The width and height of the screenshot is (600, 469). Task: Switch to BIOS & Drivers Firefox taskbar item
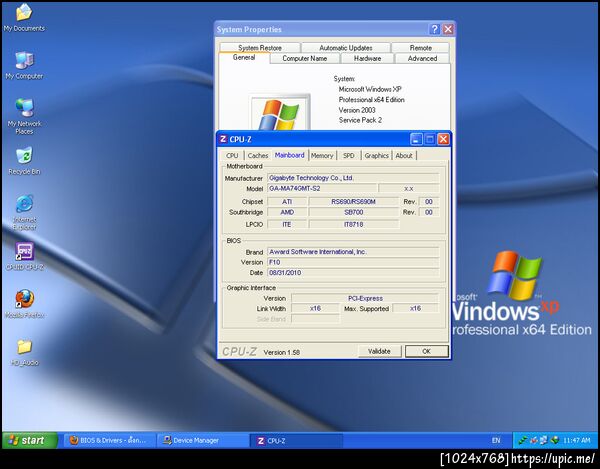click(110, 440)
